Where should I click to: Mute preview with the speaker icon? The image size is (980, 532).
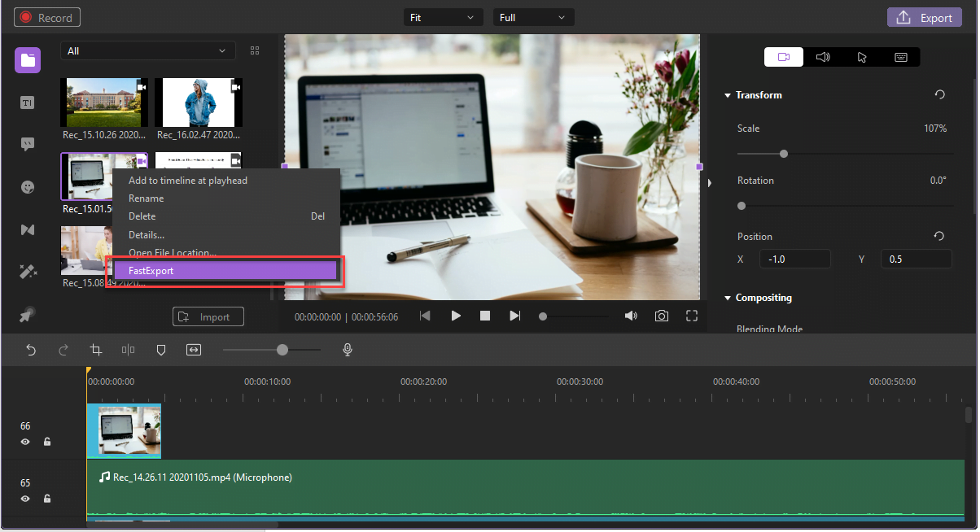[x=631, y=316]
